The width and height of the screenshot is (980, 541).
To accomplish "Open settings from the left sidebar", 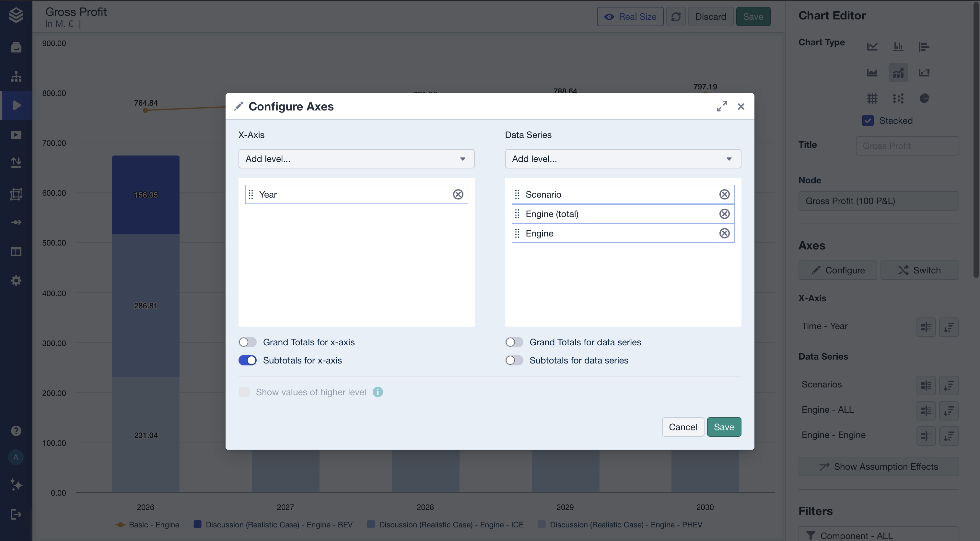I will (x=16, y=280).
